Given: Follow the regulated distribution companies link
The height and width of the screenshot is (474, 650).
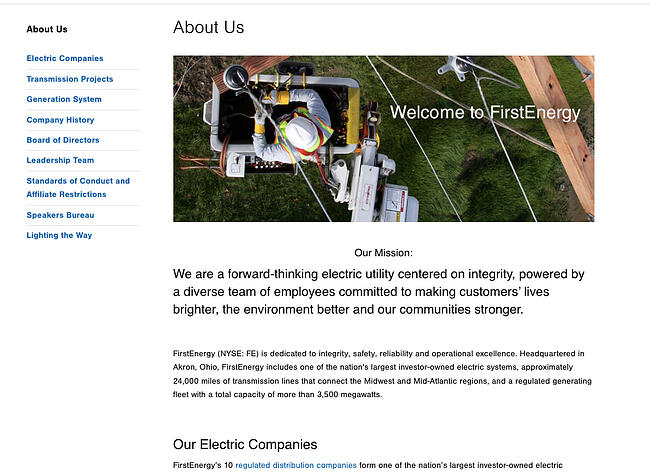Looking at the screenshot, I should (x=295, y=465).
